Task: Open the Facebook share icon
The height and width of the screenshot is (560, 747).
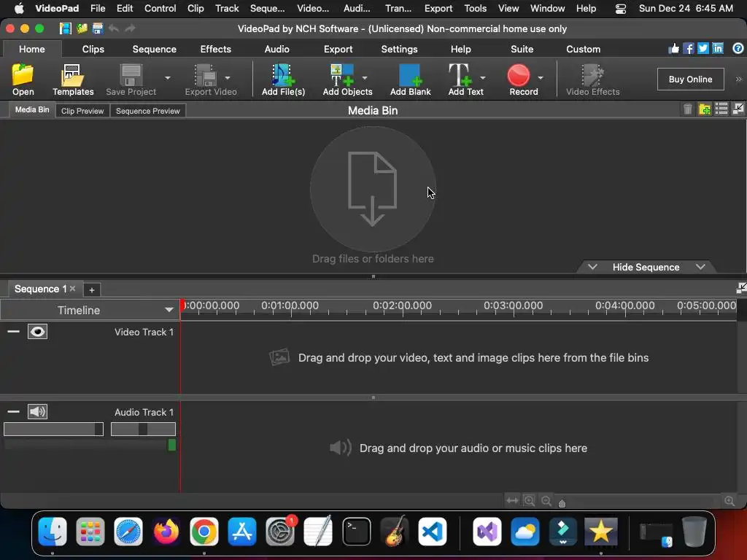Action: [x=689, y=49]
